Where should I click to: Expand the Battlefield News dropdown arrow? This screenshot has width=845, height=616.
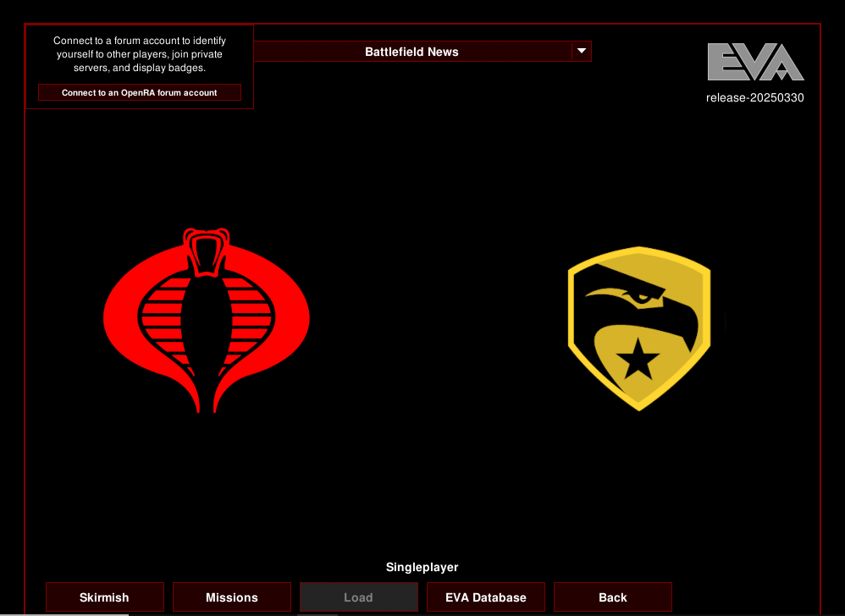point(582,51)
